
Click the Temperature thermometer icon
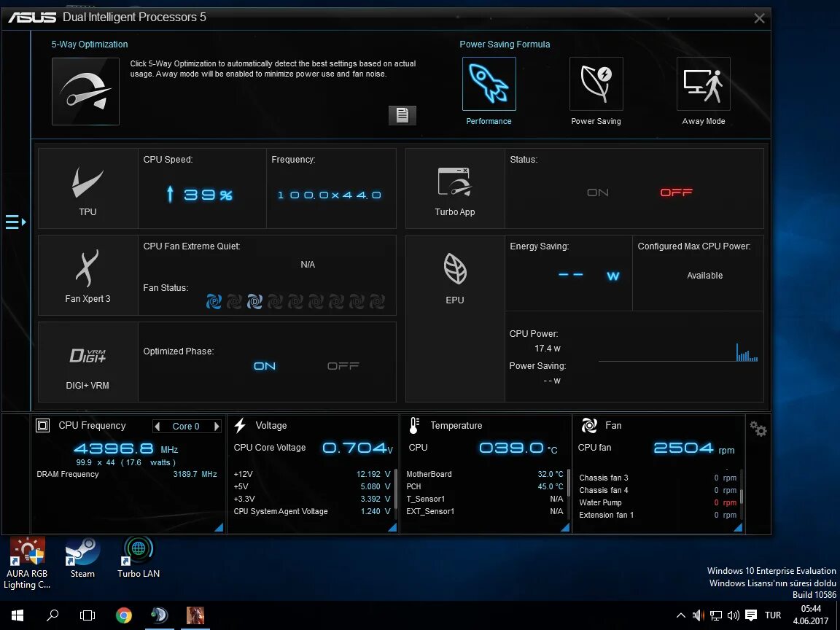tap(414, 425)
